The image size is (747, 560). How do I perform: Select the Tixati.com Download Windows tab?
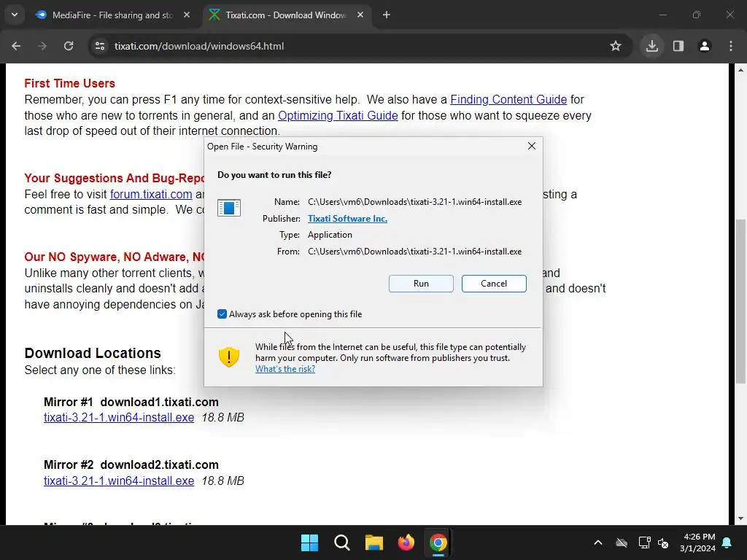click(x=286, y=15)
